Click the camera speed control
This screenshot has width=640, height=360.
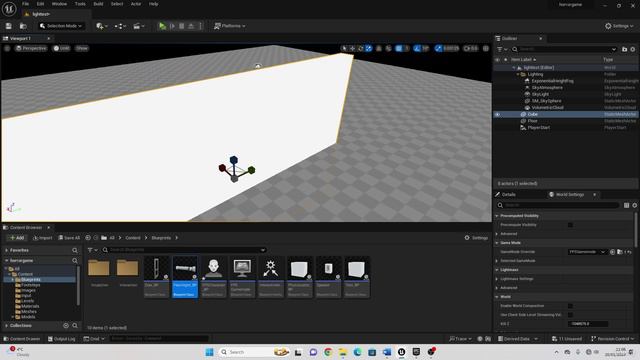pyautogui.click(x=471, y=48)
